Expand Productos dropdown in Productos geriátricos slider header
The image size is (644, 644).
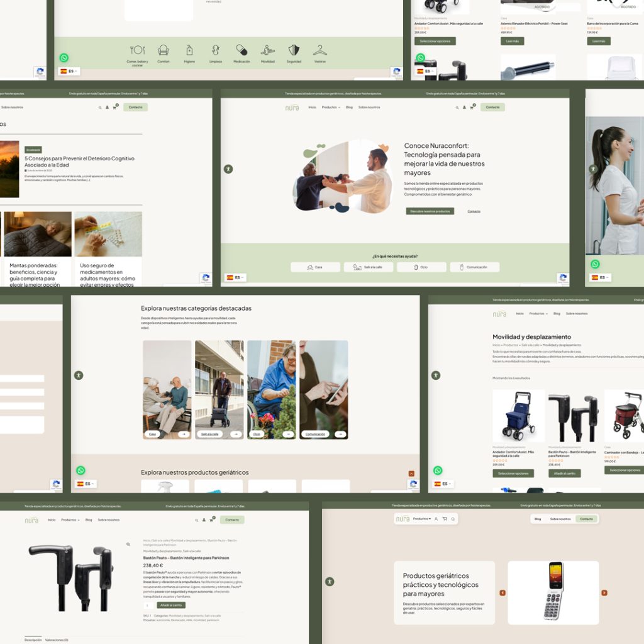tap(422, 519)
